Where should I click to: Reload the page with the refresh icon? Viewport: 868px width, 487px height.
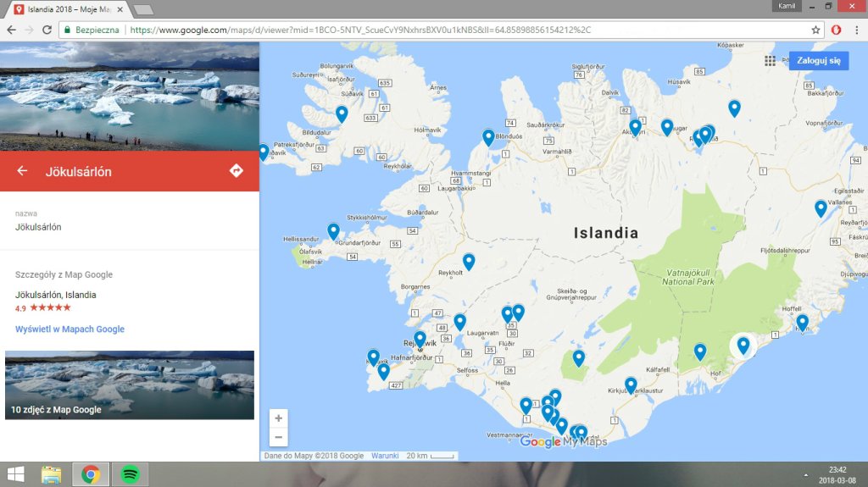point(47,30)
